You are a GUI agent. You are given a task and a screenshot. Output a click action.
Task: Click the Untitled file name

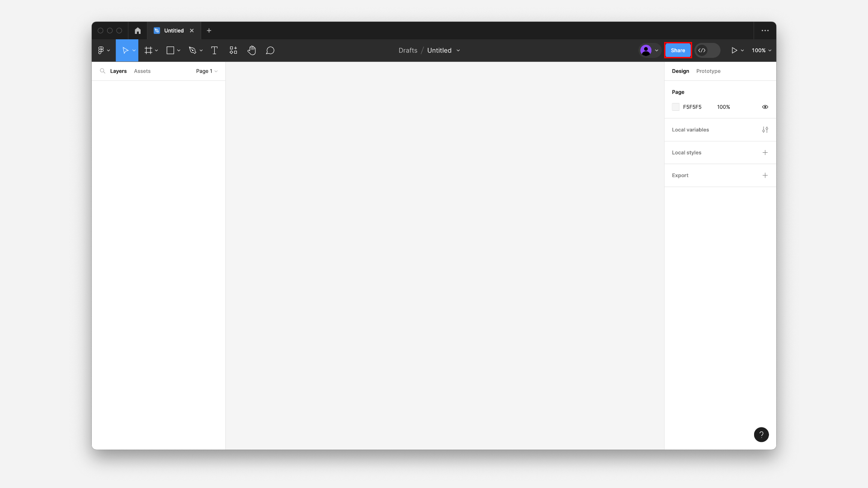[439, 51]
